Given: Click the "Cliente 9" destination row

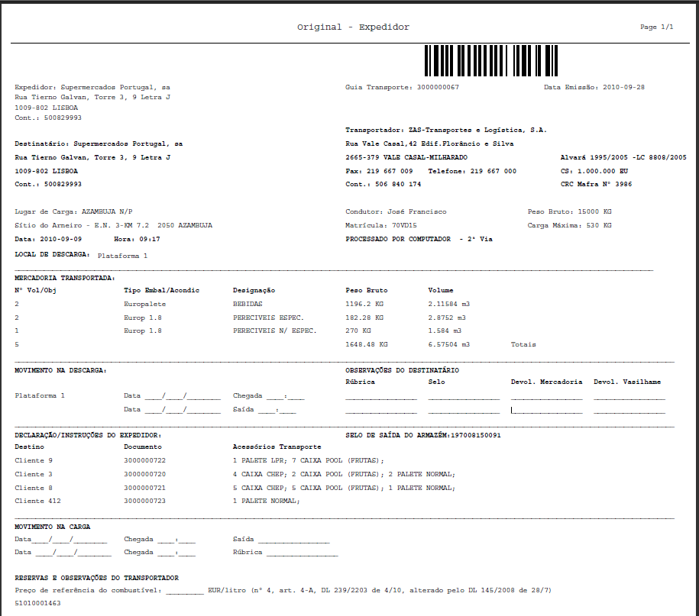Looking at the screenshot, I should pyautogui.click(x=34, y=460).
